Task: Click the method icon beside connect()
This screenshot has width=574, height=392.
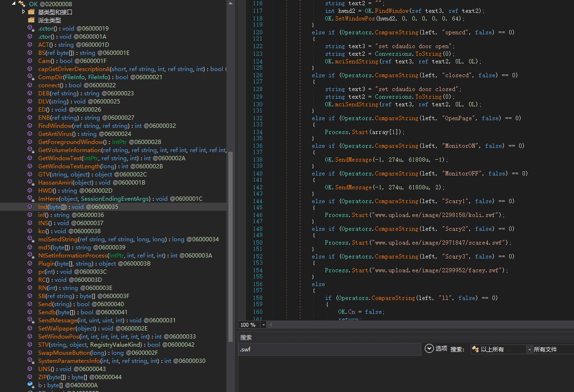Action: point(31,85)
